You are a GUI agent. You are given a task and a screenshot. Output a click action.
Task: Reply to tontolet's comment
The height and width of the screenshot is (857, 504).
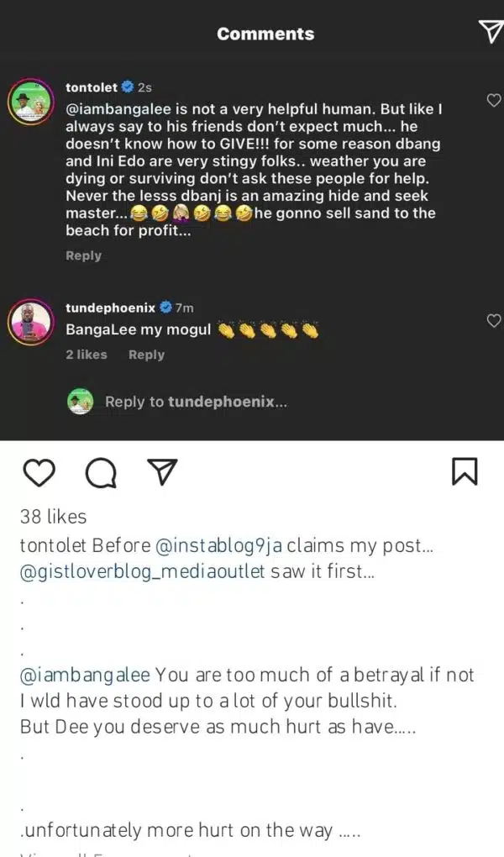click(83, 255)
